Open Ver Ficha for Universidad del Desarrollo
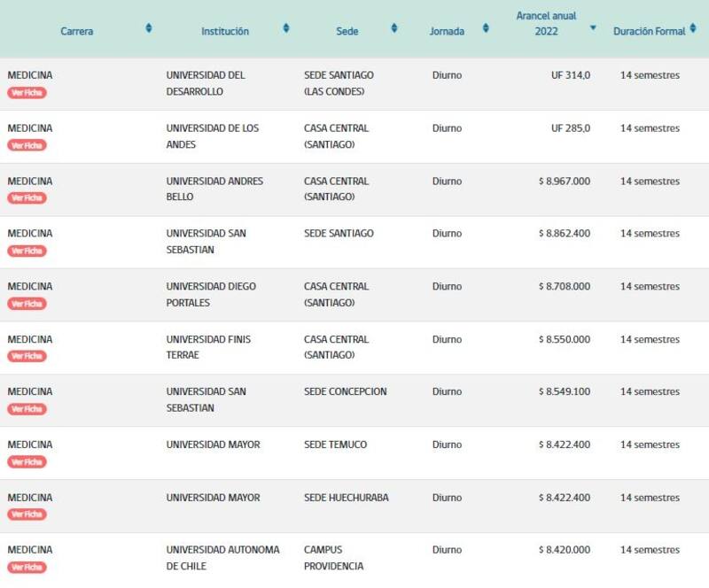The image size is (709, 588). [27, 93]
